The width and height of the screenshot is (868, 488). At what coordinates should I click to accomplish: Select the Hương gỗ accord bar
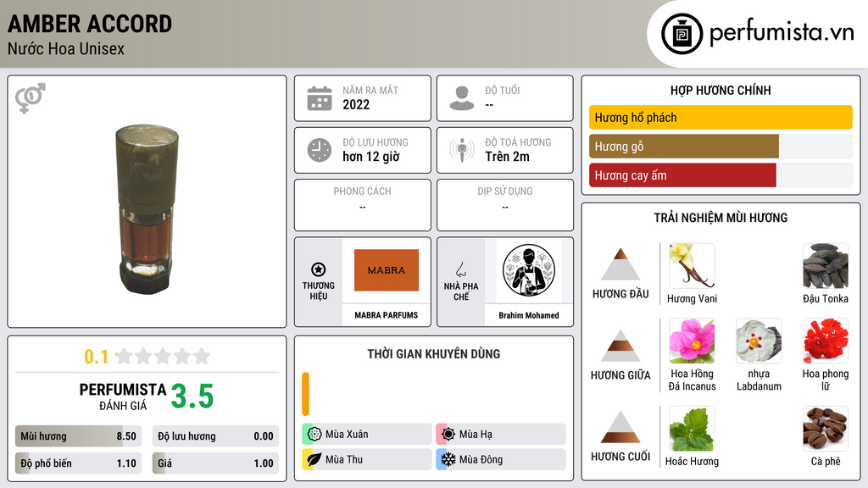[721, 146]
